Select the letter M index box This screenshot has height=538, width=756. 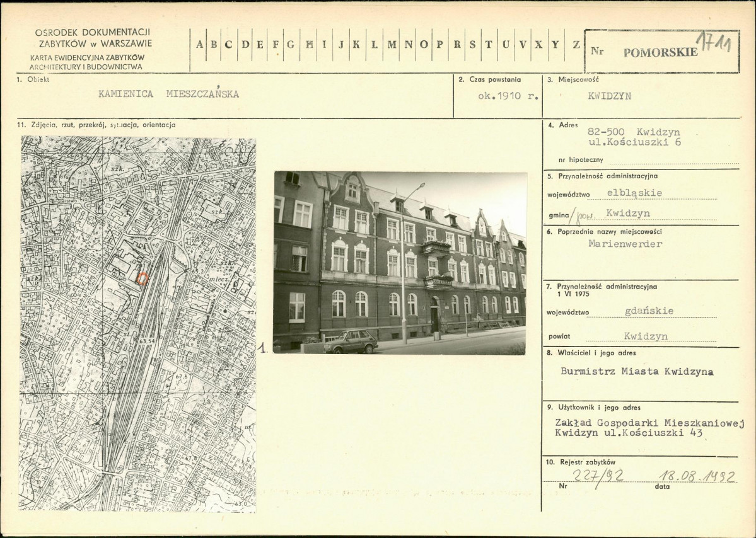pos(392,45)
